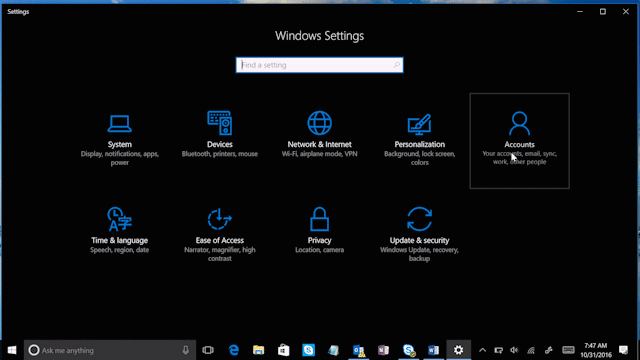Open the Windows Start menu
This screenshot has height=360, width=640.
click(x=12, y=350)
